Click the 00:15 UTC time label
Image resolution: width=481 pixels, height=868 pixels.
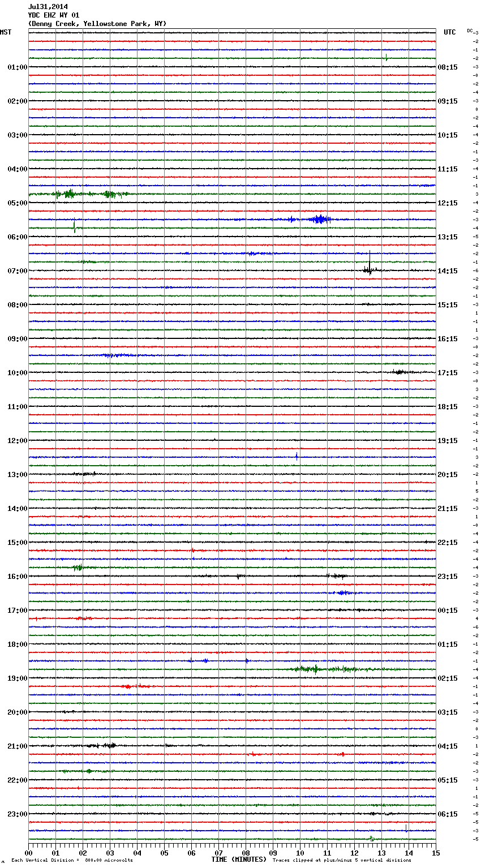pyautogui.click(x=448, y=611)
